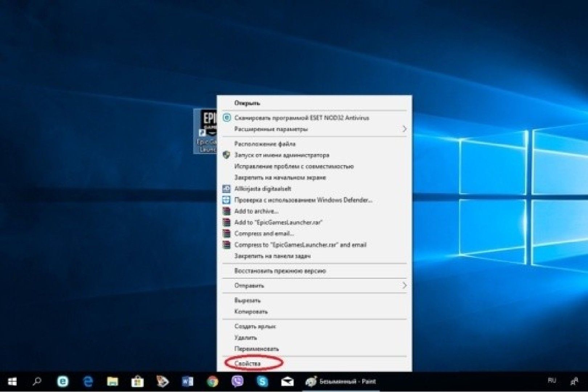Viewport: 588px width, 392px height.
Task: Select Копировать in context menu
Action: pos(314,312)
